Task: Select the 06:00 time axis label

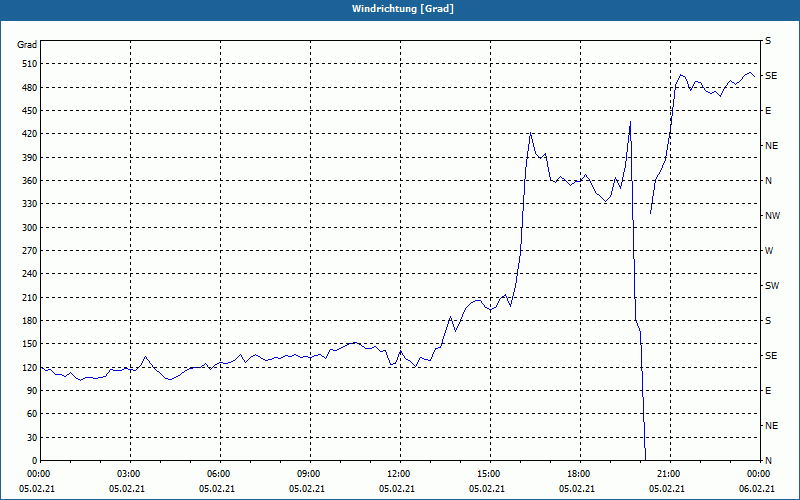Action: click(x=217, y=473)
